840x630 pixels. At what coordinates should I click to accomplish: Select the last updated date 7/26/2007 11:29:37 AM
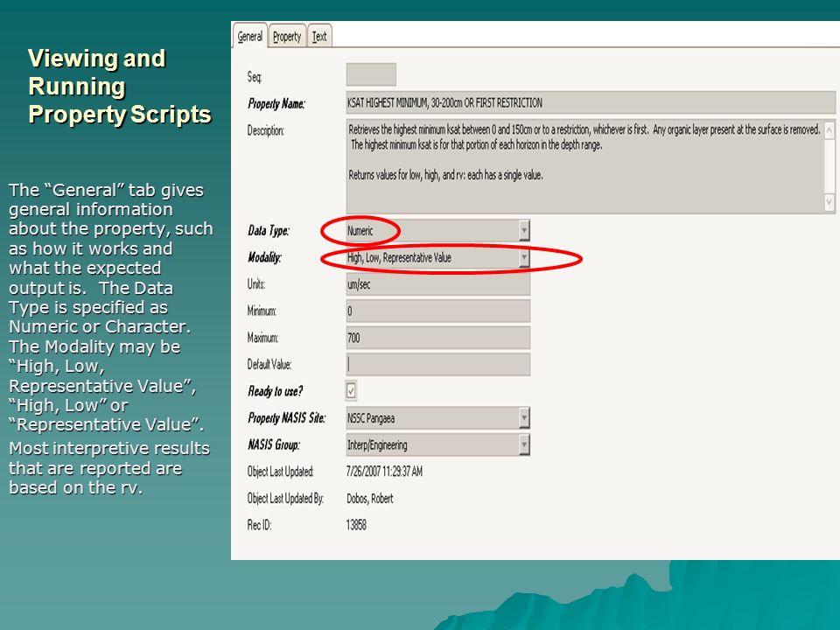click(384, 472)
